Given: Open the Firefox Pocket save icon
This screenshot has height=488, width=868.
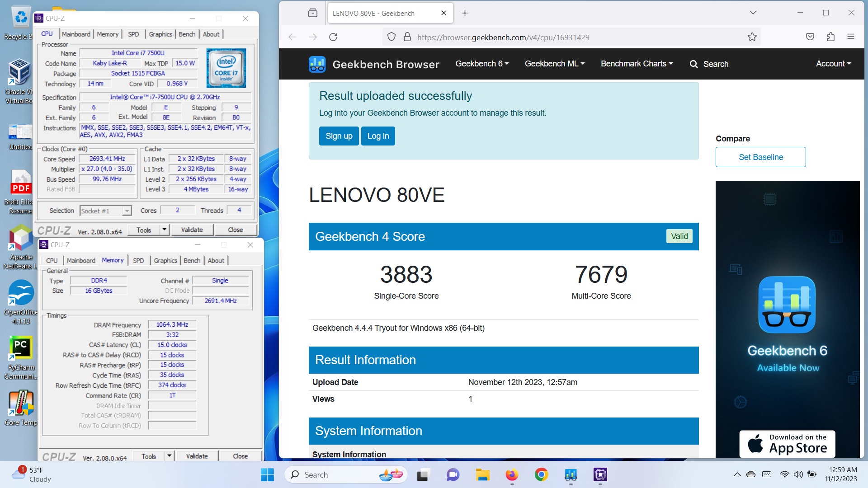Looking at the screenshot, I should (x=810, y=37).
